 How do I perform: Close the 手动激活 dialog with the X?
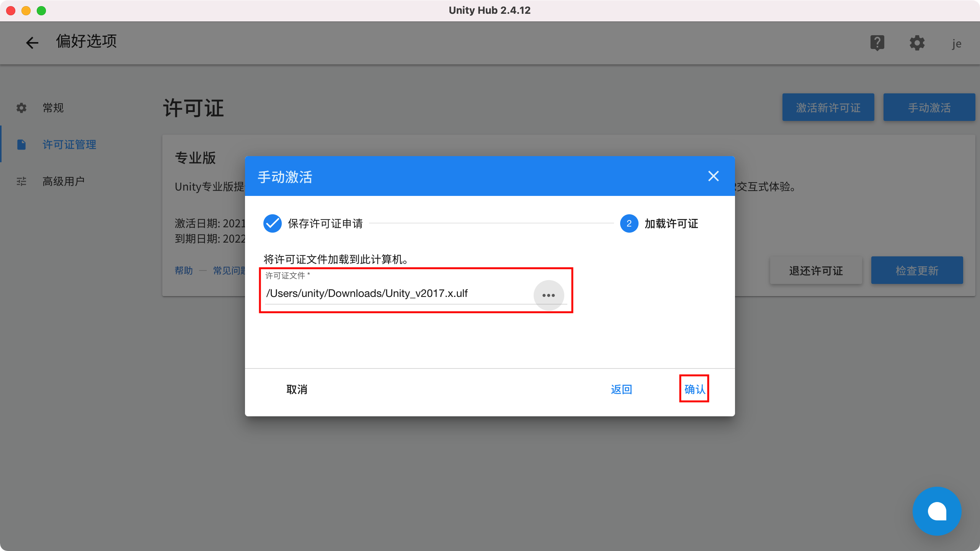pyautogui.click(x=714, y=176)
